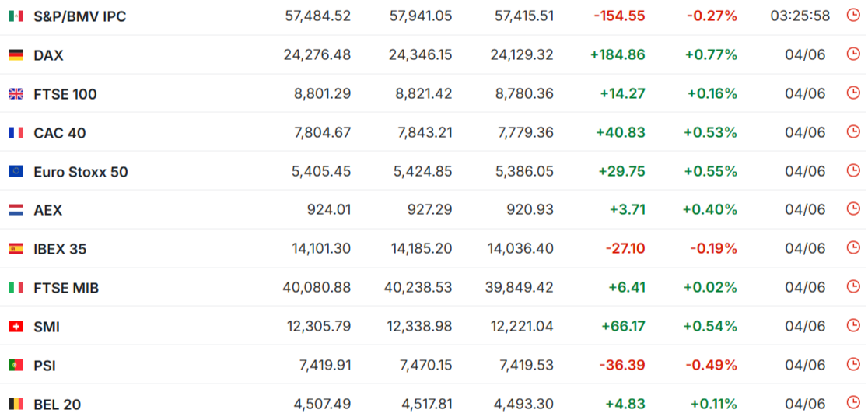The height and width of the screenshot is (417, 868).
Task: Click the Germany flag next to DAX
Action: (x=16, y=54)
